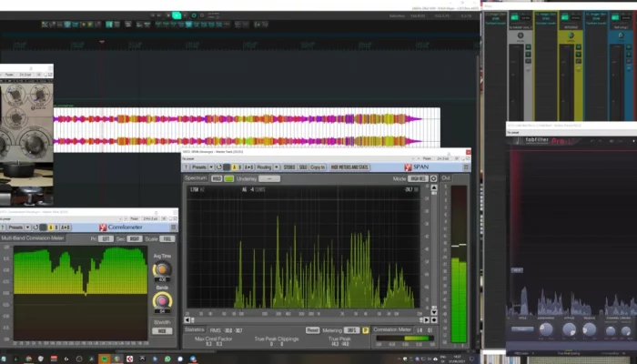Click the Release knob in Pro-L
Viewport: 637px width, 364px height.
point(590,329)
